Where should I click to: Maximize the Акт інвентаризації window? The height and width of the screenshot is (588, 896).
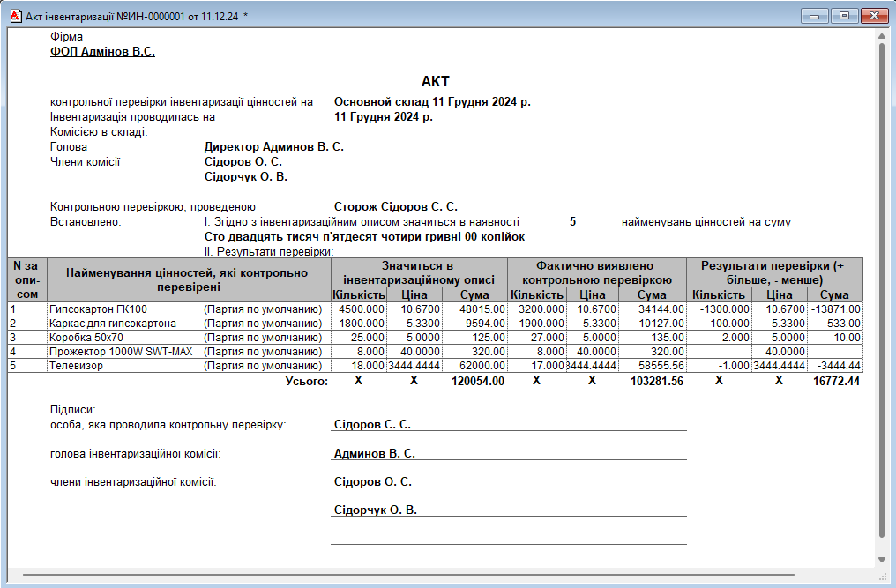[x=844, y=16]
